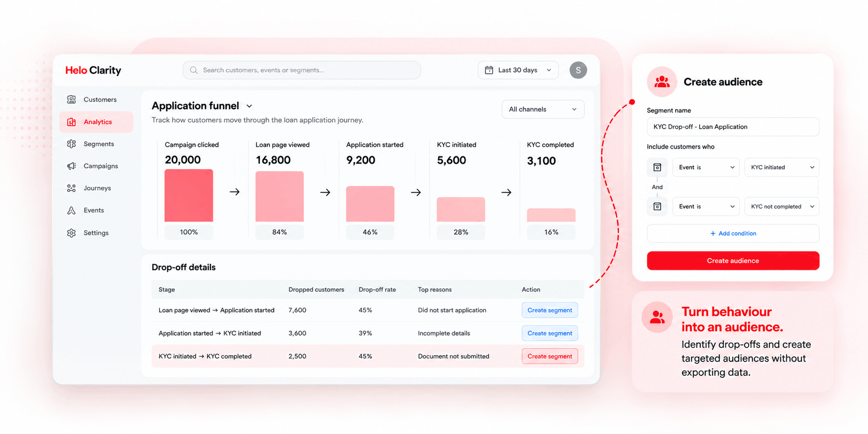Go to the Journeys menu item
868x434 pixels.
pos(96,188)
